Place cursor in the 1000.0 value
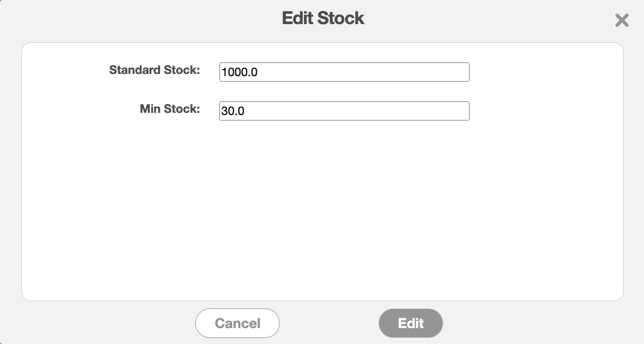This screenshot has height=344, width=644. 239,72
